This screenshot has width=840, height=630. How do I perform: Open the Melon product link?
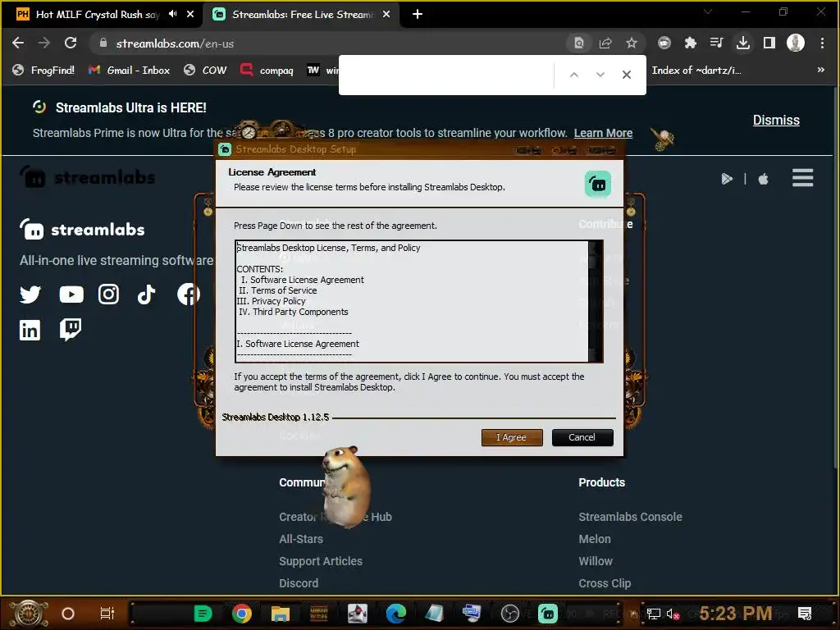pos(594,539)
